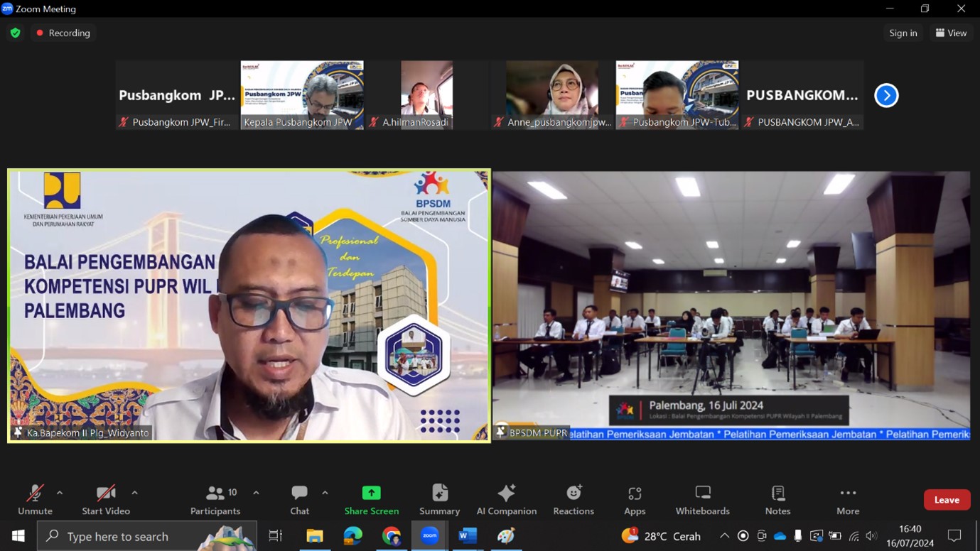Expand participants options caret
This screenshot has height=551, width=980.
(256, 493)
